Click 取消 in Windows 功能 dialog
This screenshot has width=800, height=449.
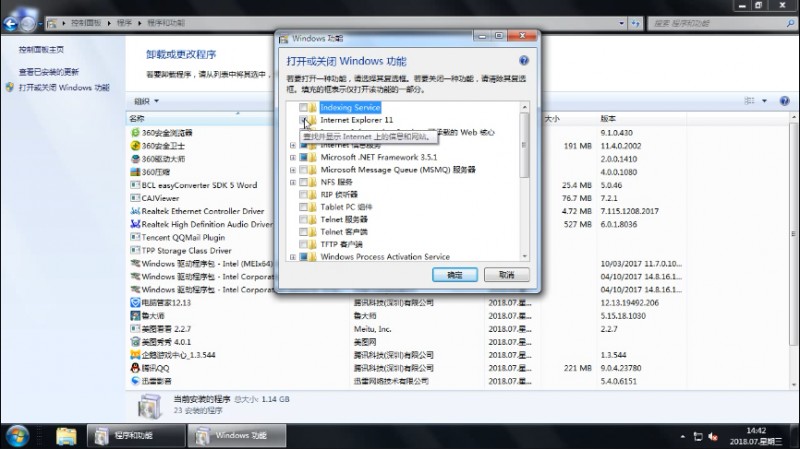pyautogui.click(x=507, y=275)
